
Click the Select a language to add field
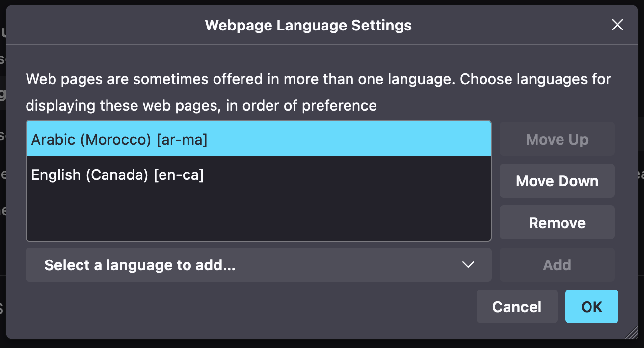(x=196, y=265)
